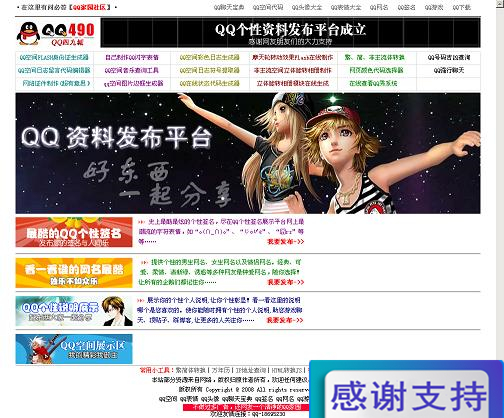The image size is (504, 418).
Task: Open 非主流空间立体旋转相册制作 link
Action: pyautogui.click(x=293, y=70)
